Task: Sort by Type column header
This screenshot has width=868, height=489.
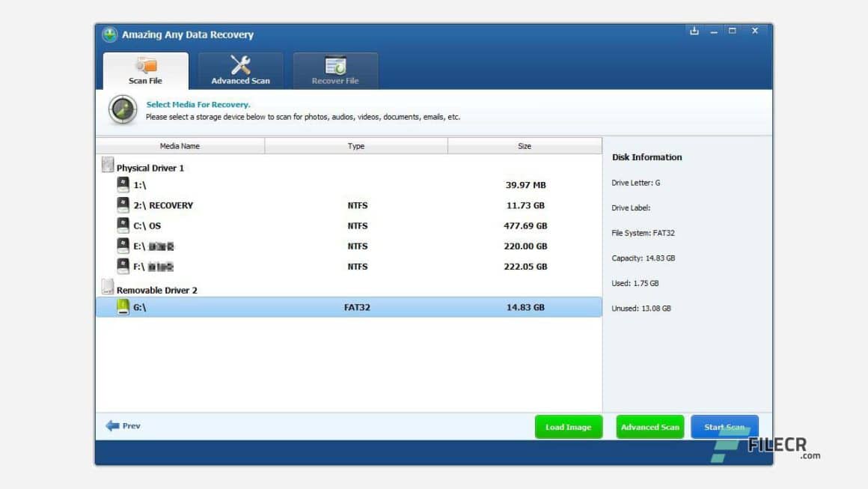Action: click(x=356, y=146)
